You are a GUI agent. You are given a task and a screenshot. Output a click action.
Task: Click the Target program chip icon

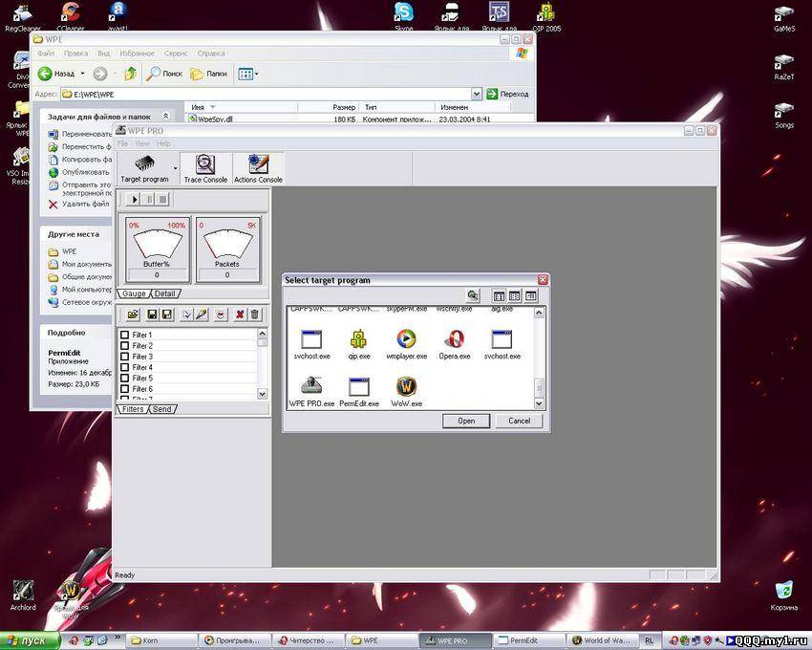tap(144, 163)
